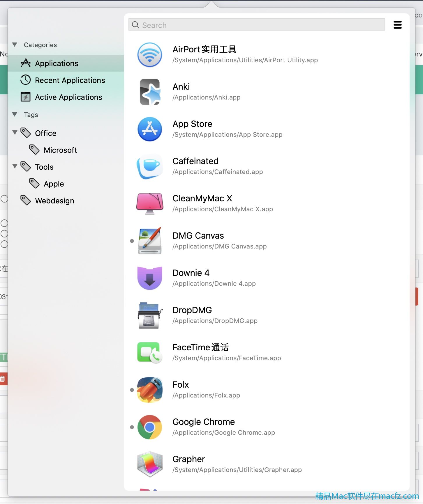Image resolution: width=423 pixels, height=504 pixels.
Task: Collapse the Categories section
Action: point(15,45)
